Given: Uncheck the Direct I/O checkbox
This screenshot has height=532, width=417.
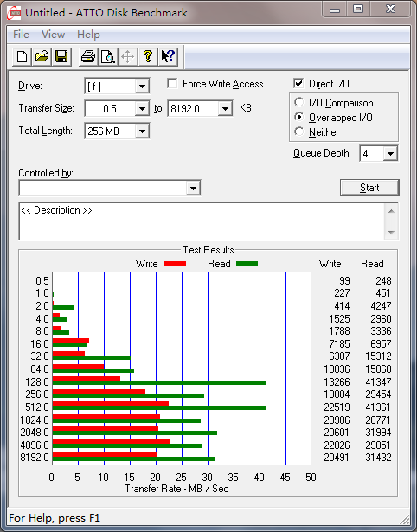Looking at the screenshot, I should 298,83.
